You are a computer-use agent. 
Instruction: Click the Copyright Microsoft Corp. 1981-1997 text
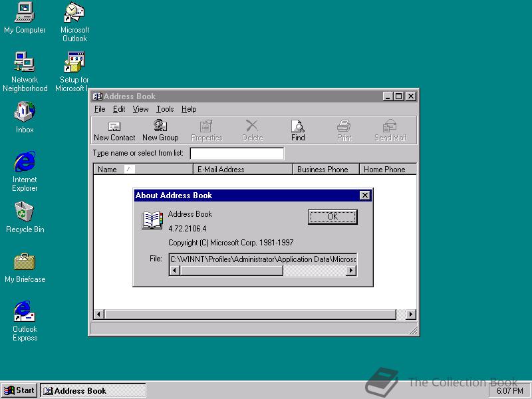pos(231,243)
